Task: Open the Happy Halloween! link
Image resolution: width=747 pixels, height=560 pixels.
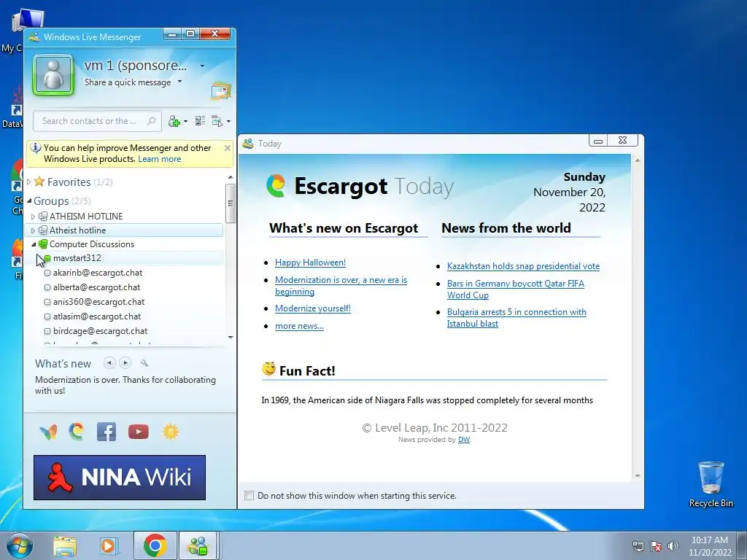Action: click(x=310, y=262)
